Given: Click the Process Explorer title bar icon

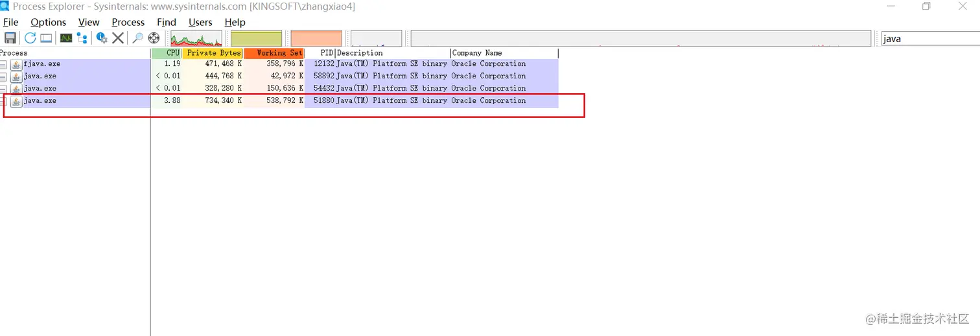Looking at the screenshot, I should [5, 6].
